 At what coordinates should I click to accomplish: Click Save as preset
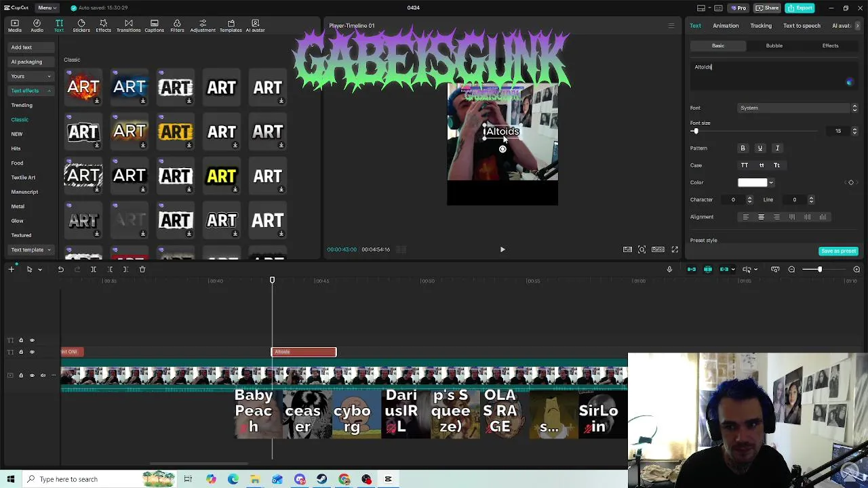point(839,251)
